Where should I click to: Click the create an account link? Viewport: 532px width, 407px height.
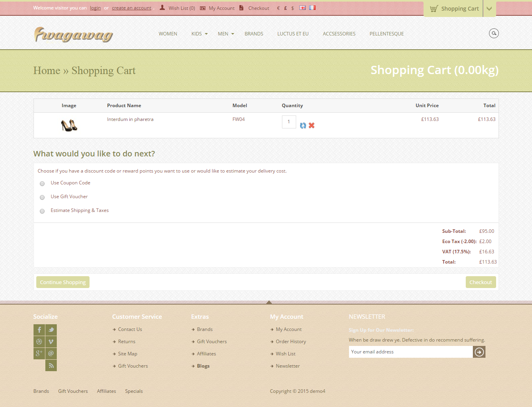[132, 8]
